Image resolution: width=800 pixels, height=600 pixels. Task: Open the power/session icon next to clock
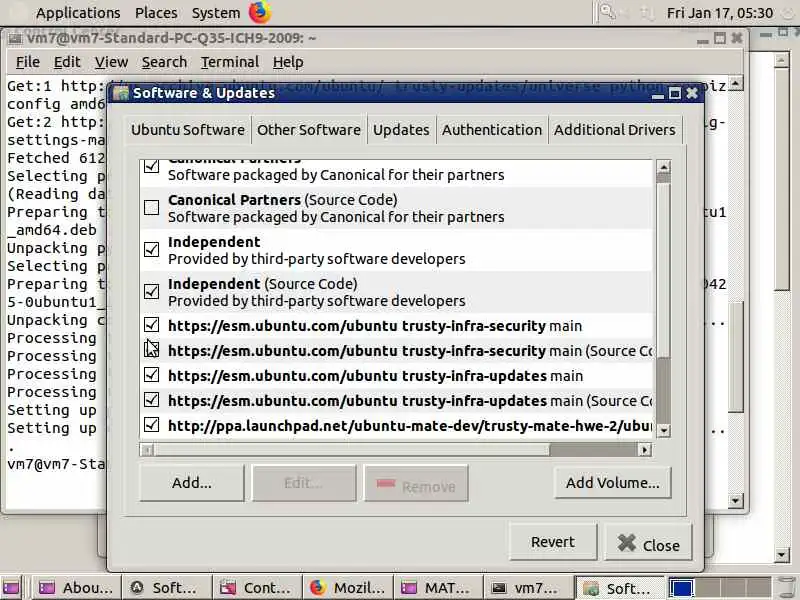(788, 12)
